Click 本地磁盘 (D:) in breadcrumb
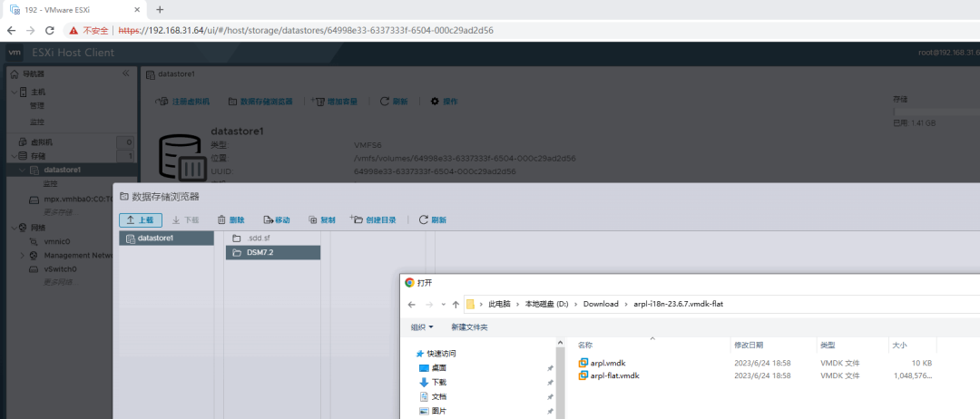980x419 pixels. point(548,304)
